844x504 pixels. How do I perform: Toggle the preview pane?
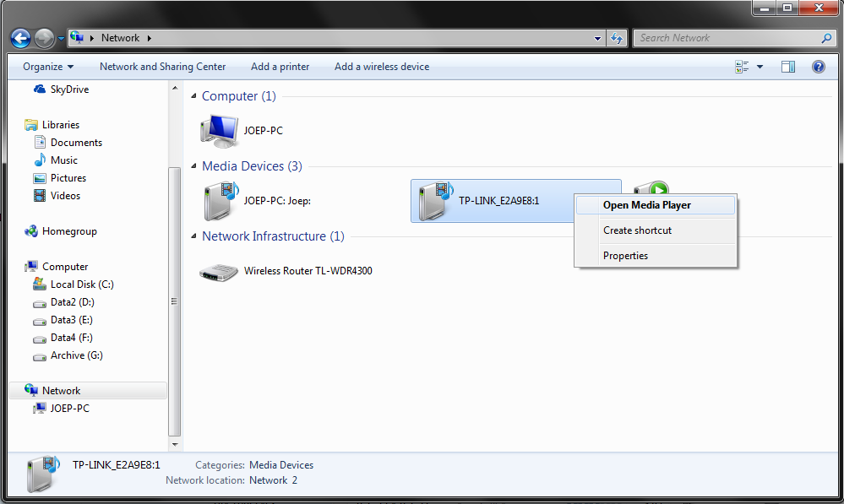coord(788,67)
